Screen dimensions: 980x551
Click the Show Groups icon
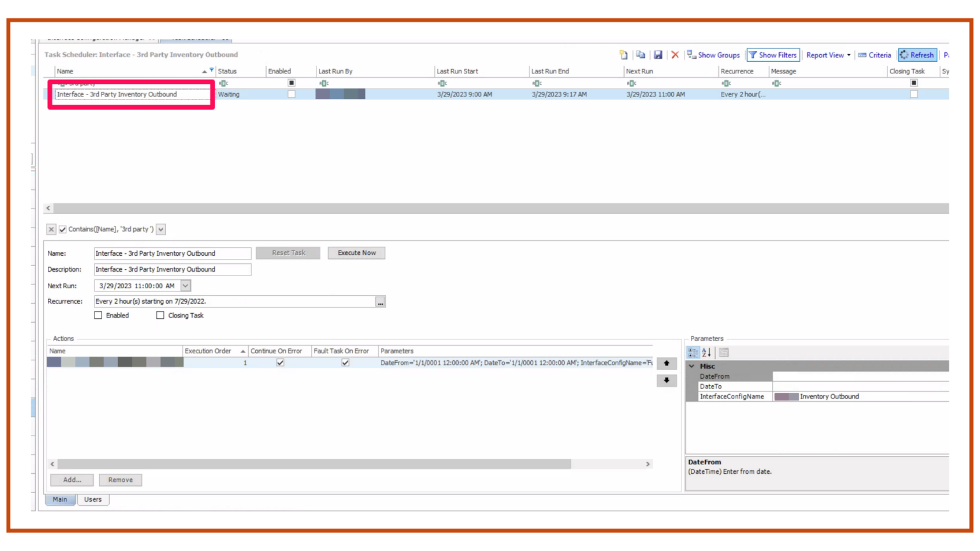pyautogui.click(x=692, y=55)
